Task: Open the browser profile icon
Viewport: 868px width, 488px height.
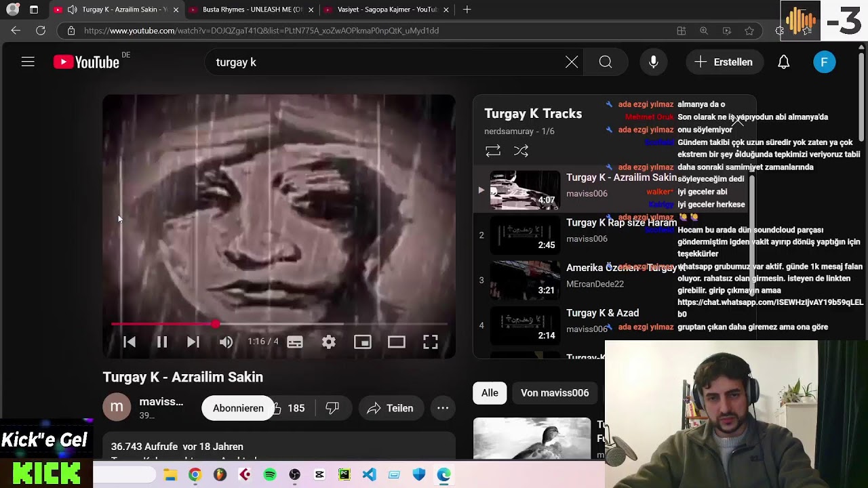Action: 12,9
